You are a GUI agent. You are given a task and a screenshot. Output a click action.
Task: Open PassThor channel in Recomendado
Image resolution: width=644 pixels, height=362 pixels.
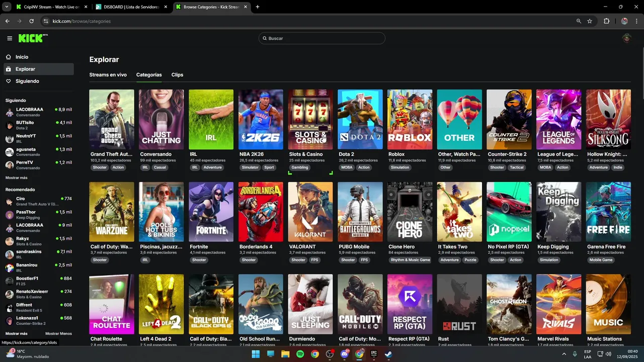[39, 215]
